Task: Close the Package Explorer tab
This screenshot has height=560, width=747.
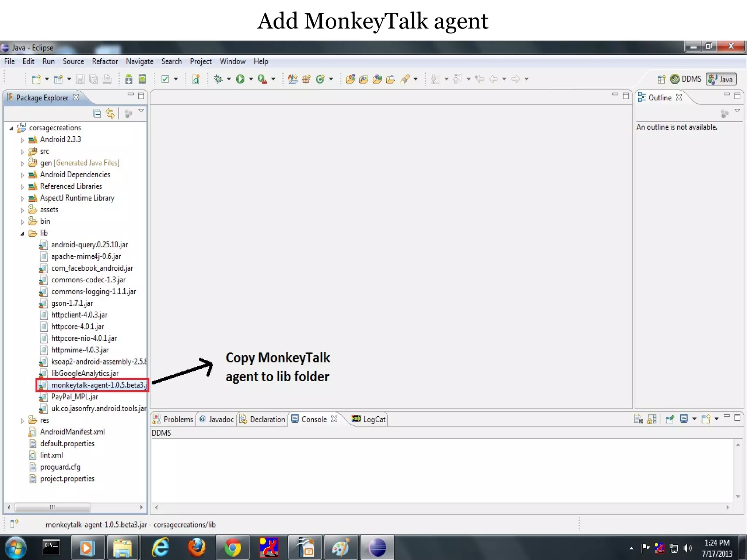Action: point(76,97)
